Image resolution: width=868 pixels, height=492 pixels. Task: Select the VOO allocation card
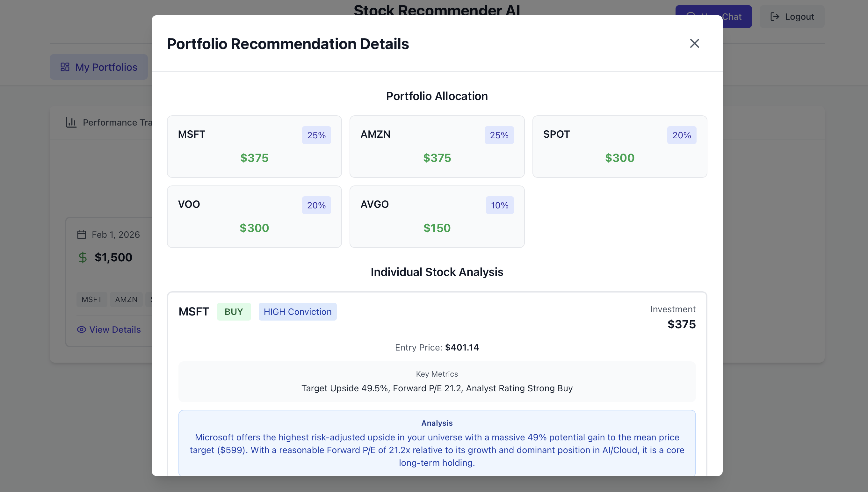(254, 217)
